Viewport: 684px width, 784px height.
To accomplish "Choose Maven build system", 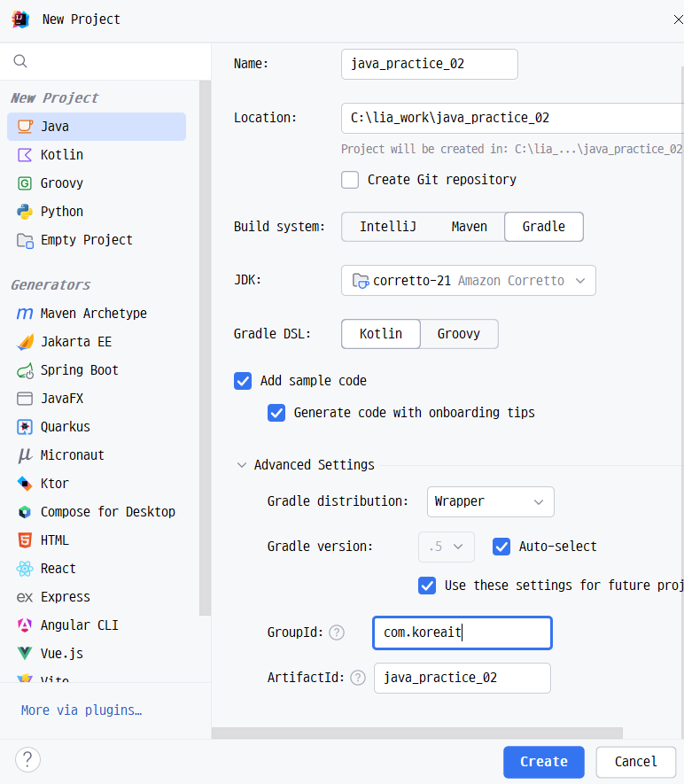I will [x=469, y=227].
